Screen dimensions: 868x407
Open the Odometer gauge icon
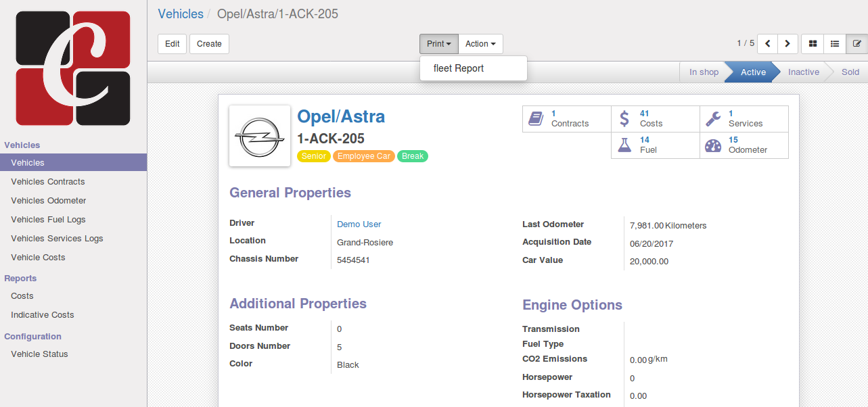(x=713, y=145)
